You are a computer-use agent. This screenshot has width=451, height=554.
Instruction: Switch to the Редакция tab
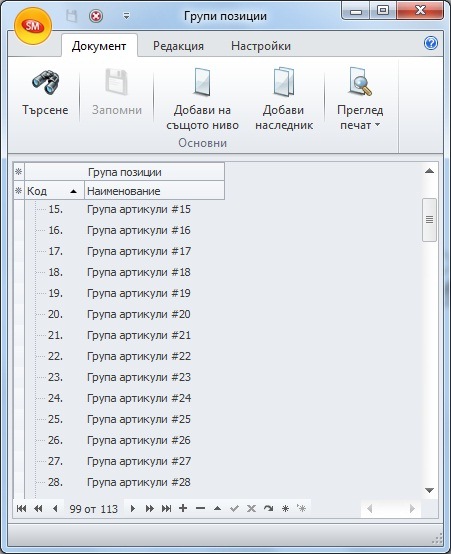pos(178,46)
